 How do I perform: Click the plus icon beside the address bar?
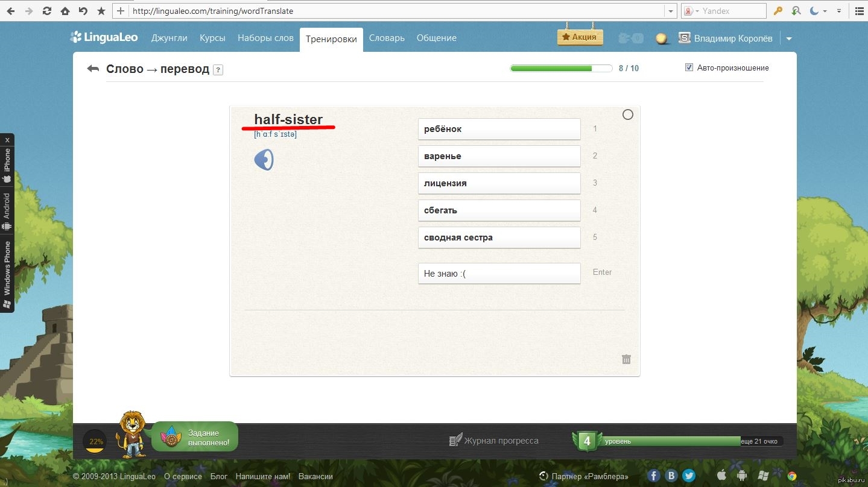point(121,11)
